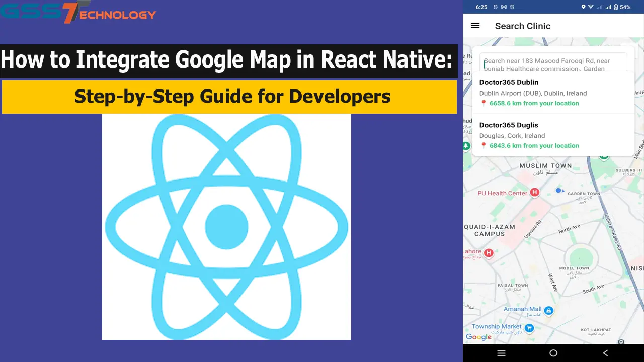This screenshot has height=362, width=644.
Task: Tap the Lahore hospital marker icon
Action: [x=488, y=253]
